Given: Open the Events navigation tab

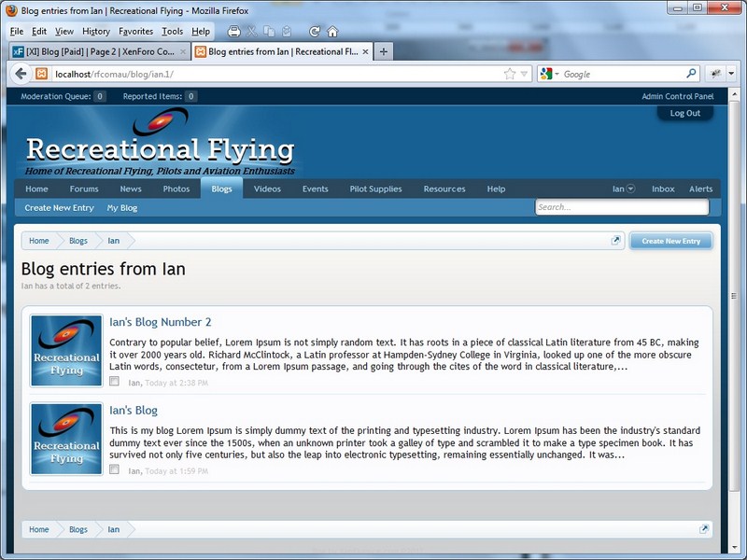Looking at the screenshot, I should [x=316, y=189].
